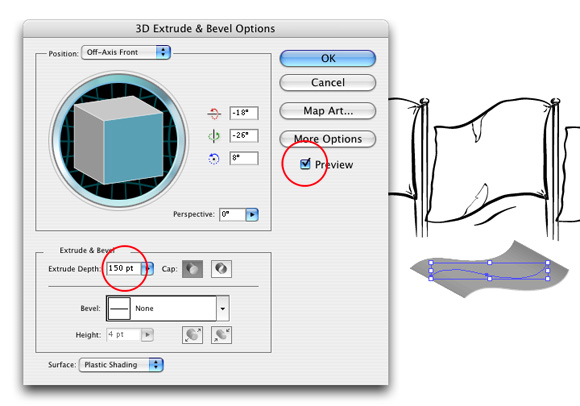Open the Extrude Depth slider popup arrow
This screenshot has height=406, width=580.
tap(147, 269)
